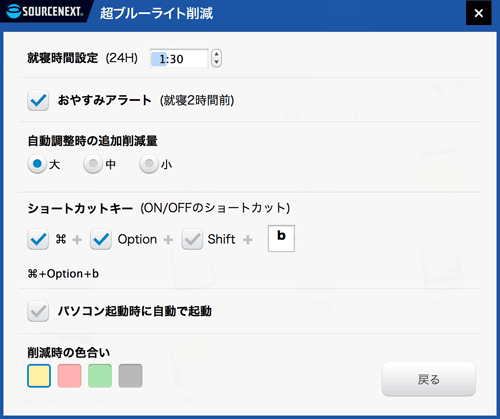Choose the yellow tint color swatch

(x=39, y=376)
